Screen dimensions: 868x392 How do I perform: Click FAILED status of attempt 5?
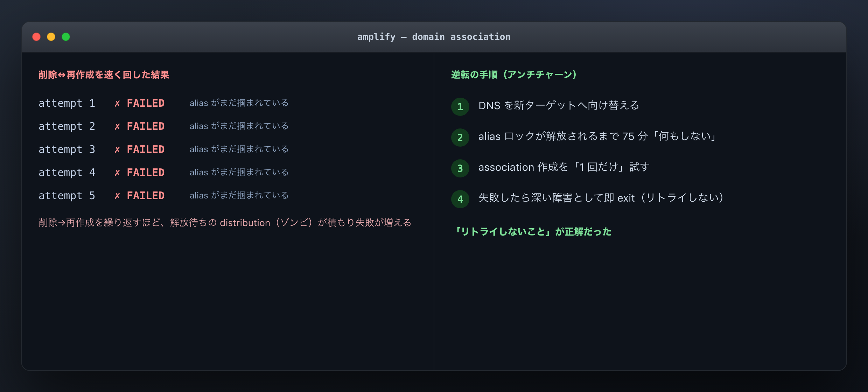pyautogui.click(x=146, y=196)
